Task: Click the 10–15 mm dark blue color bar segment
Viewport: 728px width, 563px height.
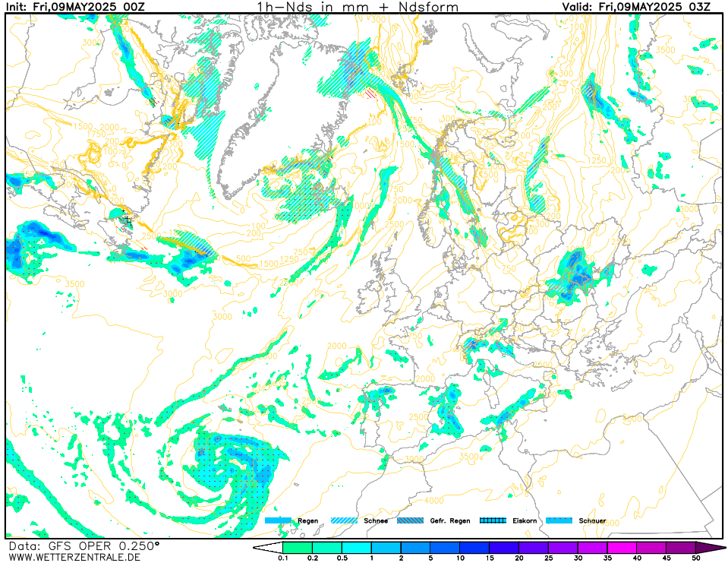Action: [x=474, y=547]
